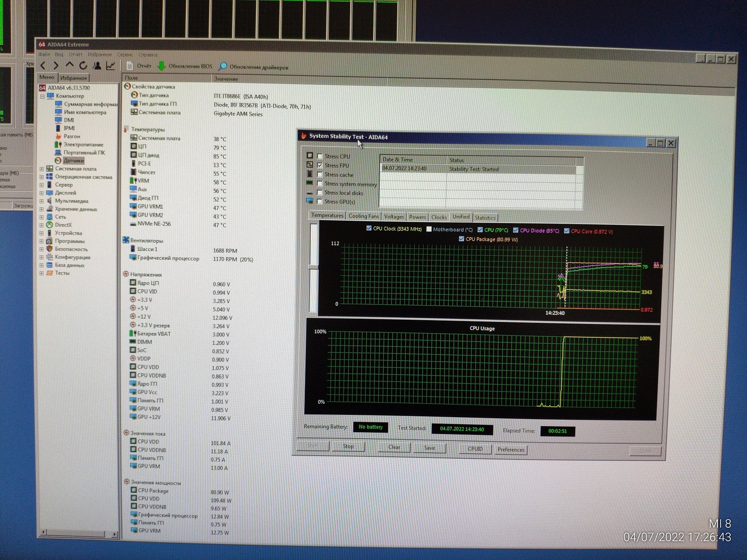Open the Избранное tab beside Меню

74,78
